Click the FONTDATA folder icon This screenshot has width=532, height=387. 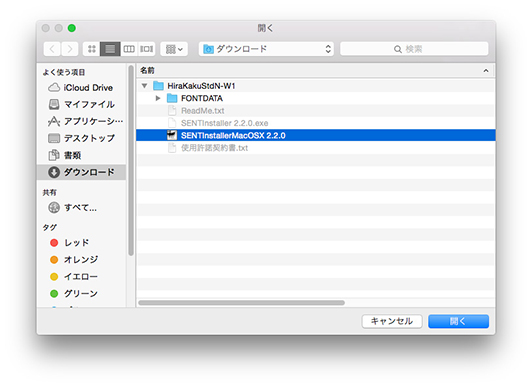pyautogui.click(x=172, y=98)
